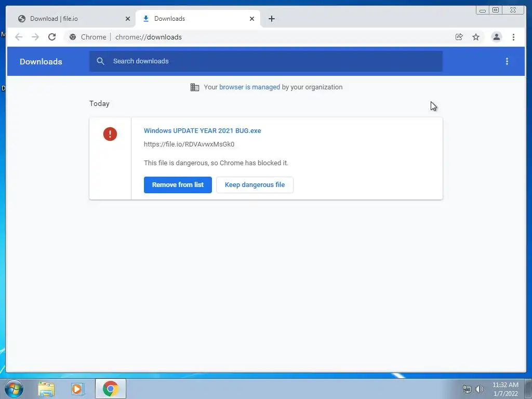The height and width of the screenshot is (399, 532).
Task: Click the Downloads page title
Action: (x=41, y=61)
